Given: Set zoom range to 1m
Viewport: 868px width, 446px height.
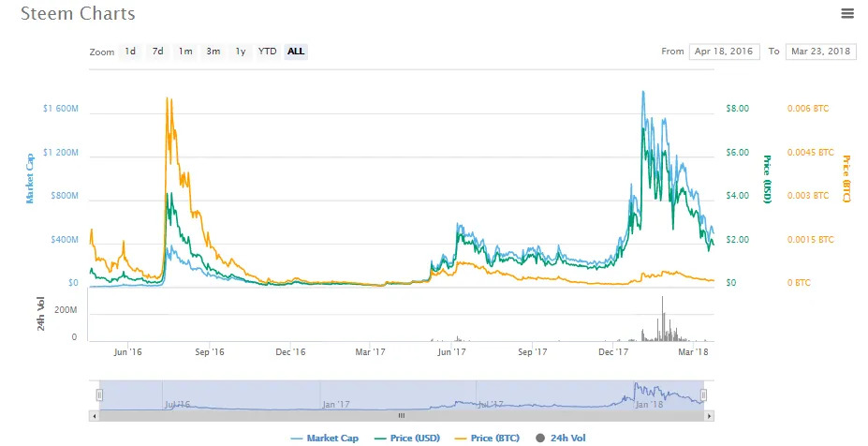Looking at the screenshot, I should pyautogui.click(x=185, y=52).
